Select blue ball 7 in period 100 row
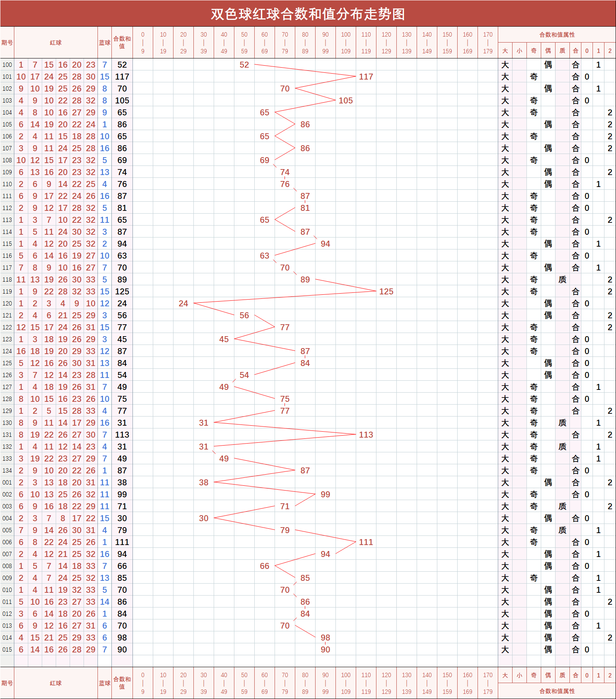616x699 pixels. [x=104, y=64]
